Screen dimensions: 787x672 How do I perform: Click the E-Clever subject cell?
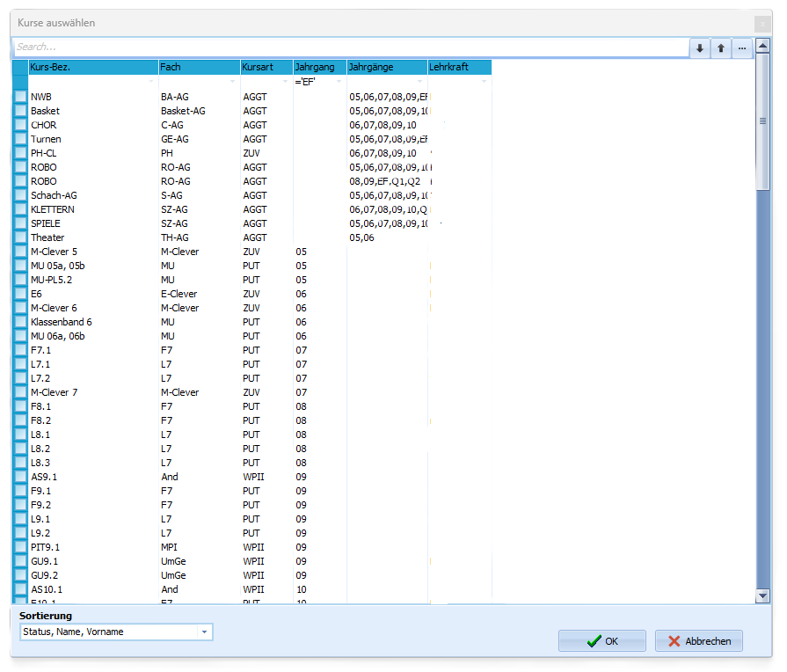(x=179, y=294)
